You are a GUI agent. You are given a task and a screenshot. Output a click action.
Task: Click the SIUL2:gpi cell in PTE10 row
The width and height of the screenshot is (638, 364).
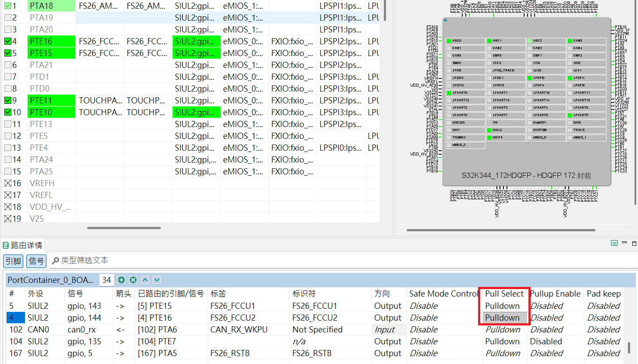tap(196, 113)
